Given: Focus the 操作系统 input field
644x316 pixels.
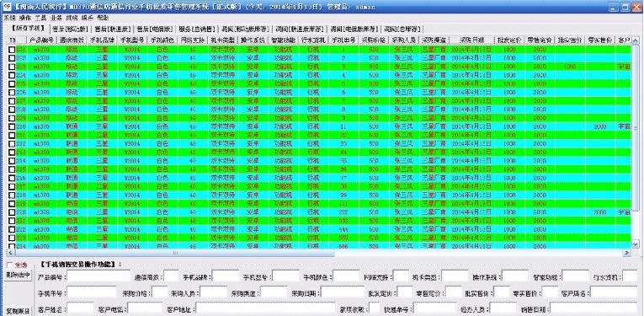Looking at the screenshot, I should pyautogui.click(x=515, y=276).
